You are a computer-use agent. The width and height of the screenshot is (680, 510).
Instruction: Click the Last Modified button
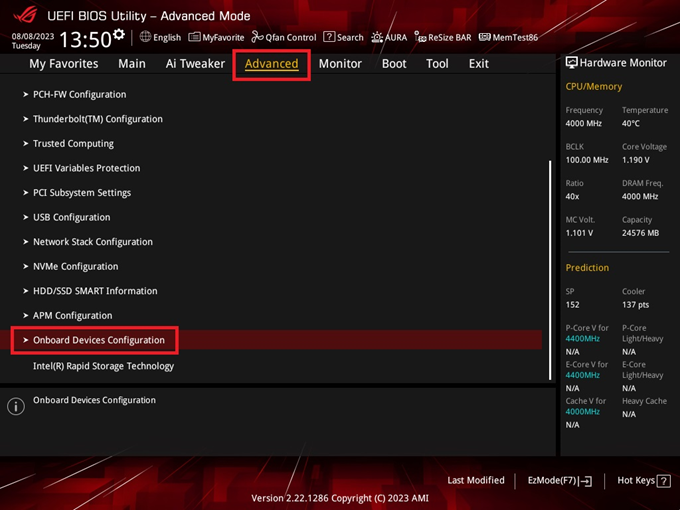point(476,481)
